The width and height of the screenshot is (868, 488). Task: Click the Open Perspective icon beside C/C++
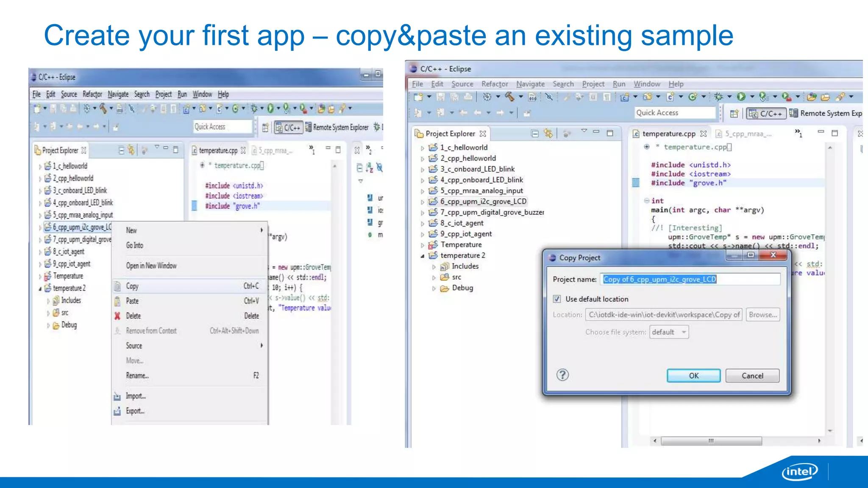[734, 114]
